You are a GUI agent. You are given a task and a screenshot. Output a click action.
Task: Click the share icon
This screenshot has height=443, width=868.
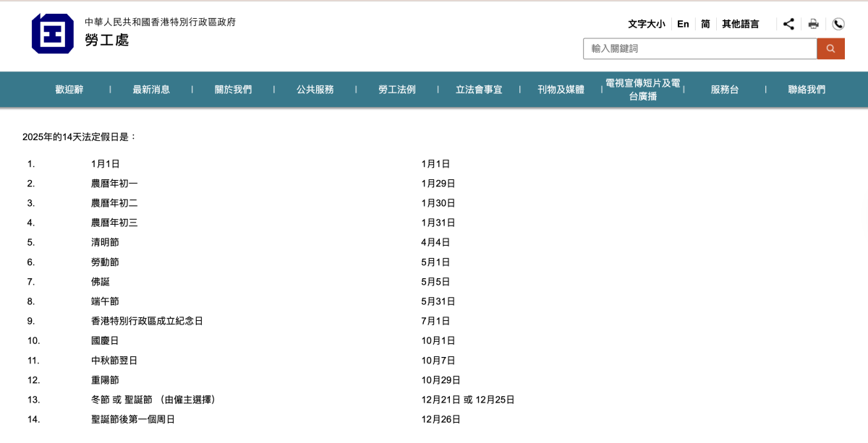tap(788, 24)
